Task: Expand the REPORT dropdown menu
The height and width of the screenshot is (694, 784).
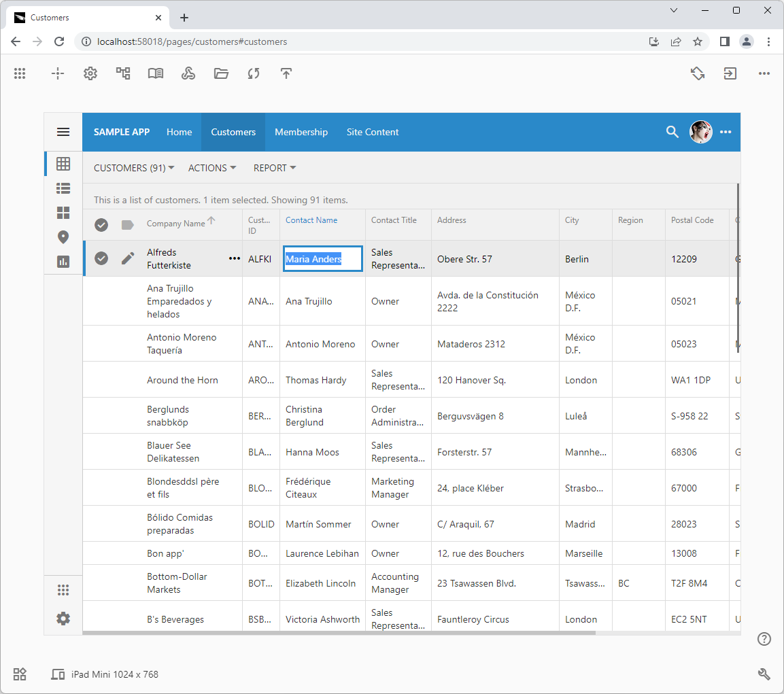Action: (x=275, y=168)
